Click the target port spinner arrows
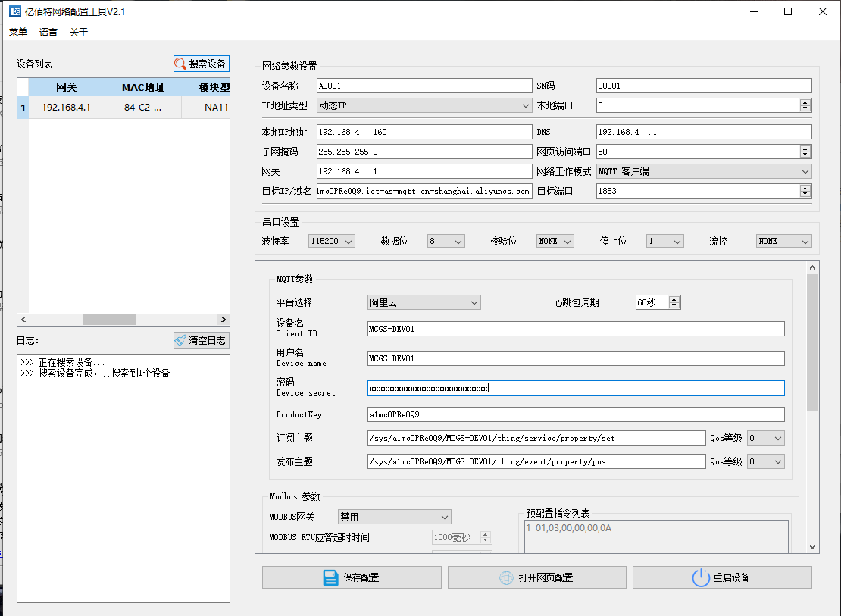Viewport: 841px width, 616px height. pyautogui.click(x=805, y=191)
